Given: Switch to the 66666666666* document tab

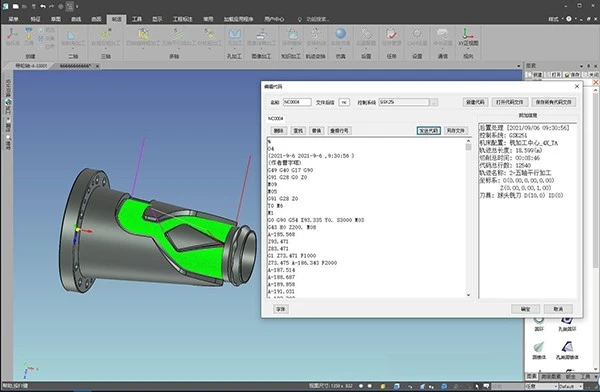Looking at the screenshot, I should [75, 66].
